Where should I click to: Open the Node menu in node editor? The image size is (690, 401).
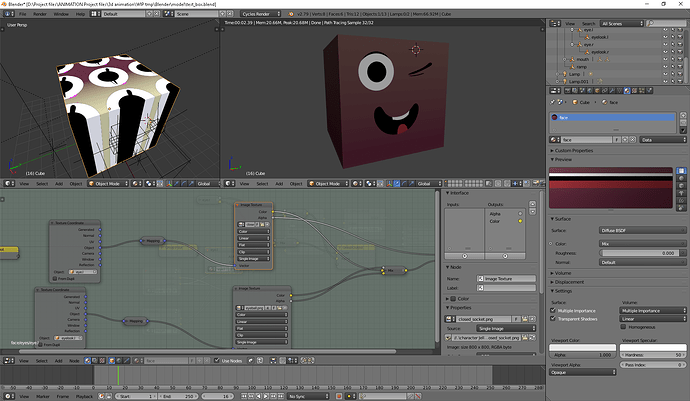(74, 361)
